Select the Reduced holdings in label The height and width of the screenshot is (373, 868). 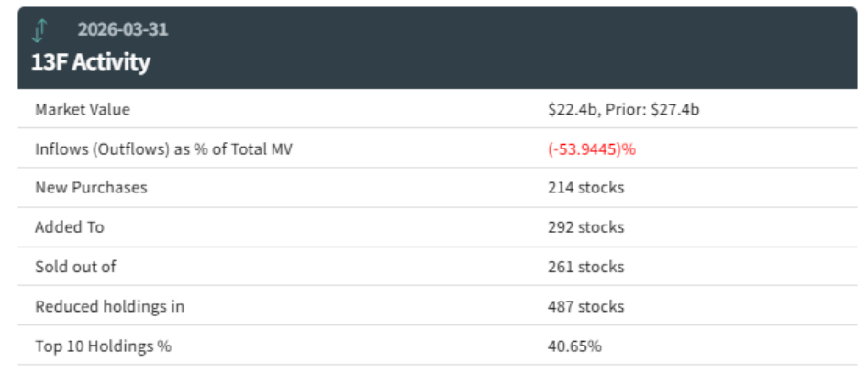click(x=109, y=306)
